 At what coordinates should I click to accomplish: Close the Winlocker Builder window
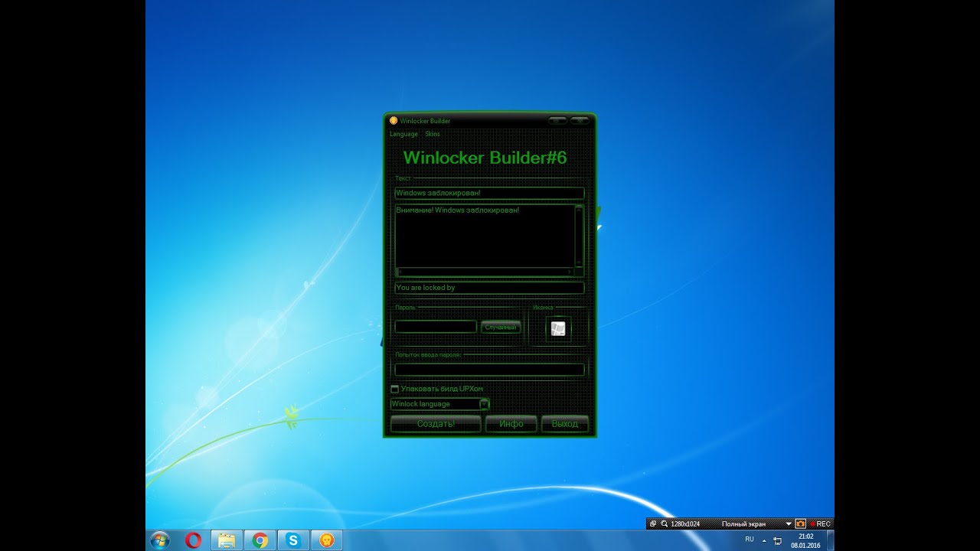pos(580,120)
